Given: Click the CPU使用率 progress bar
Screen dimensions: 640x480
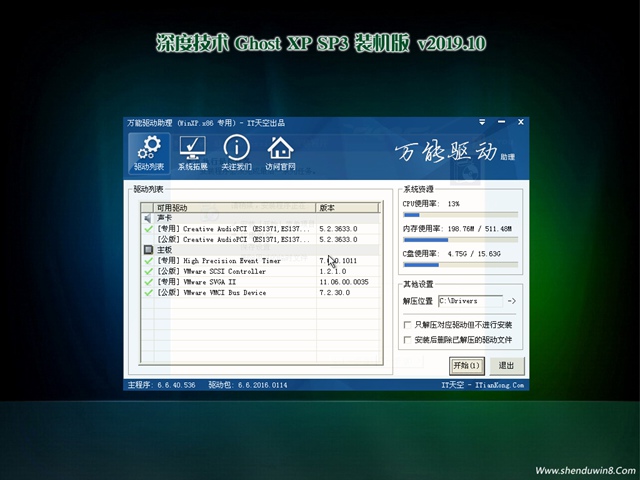Looking at the screenshot, I should point(460,214).
